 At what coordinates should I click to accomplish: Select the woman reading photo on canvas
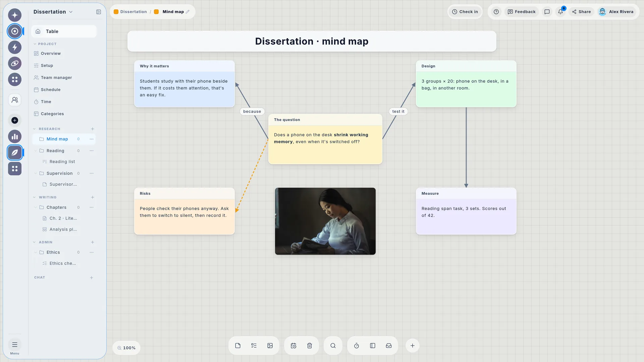325,221
